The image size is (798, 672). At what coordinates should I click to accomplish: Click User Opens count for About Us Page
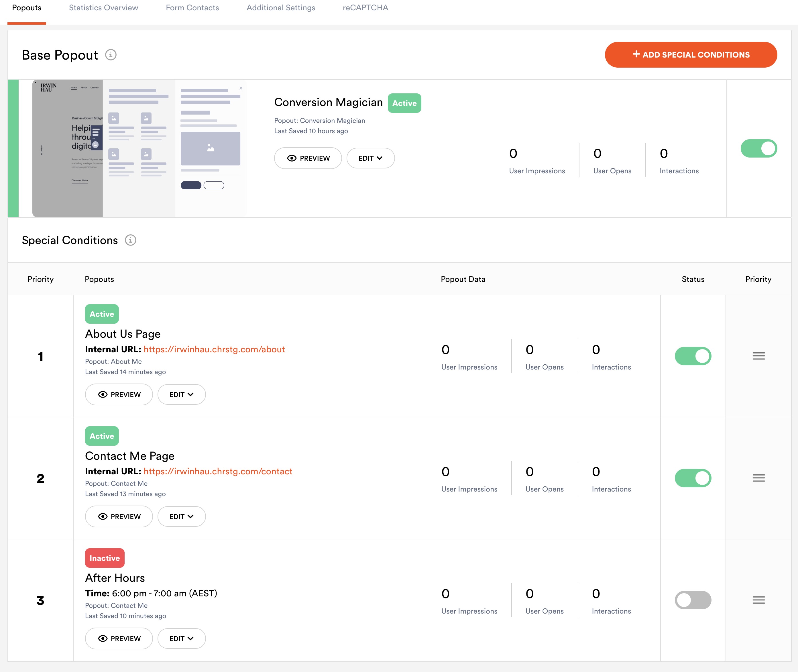coord(529,350)
